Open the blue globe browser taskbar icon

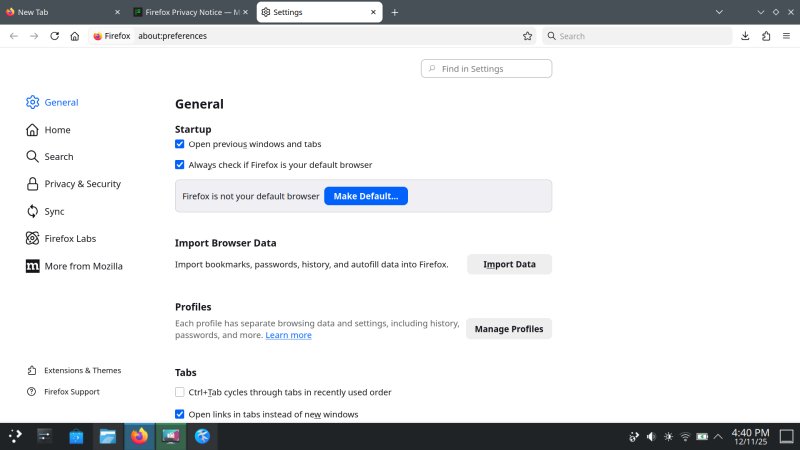click(203, 436)
